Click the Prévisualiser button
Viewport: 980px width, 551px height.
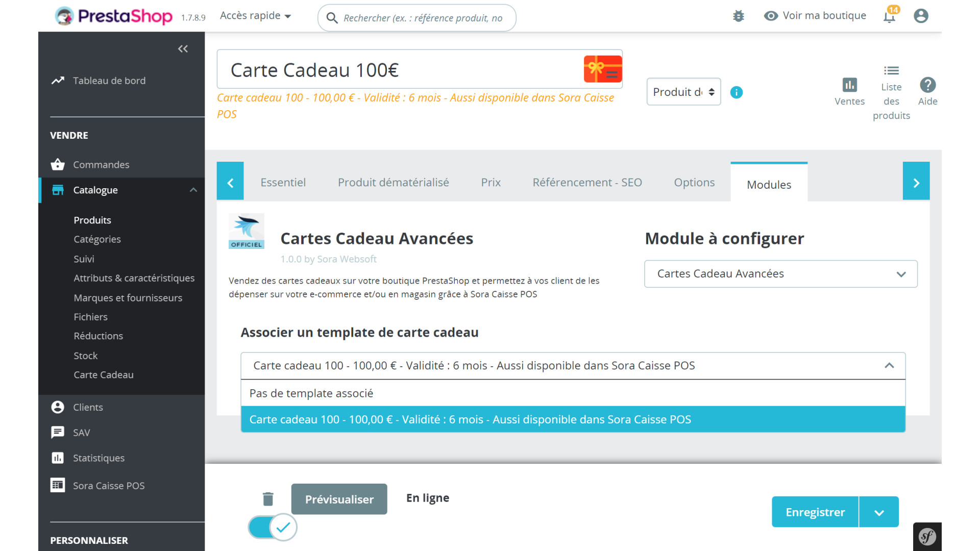339,499
